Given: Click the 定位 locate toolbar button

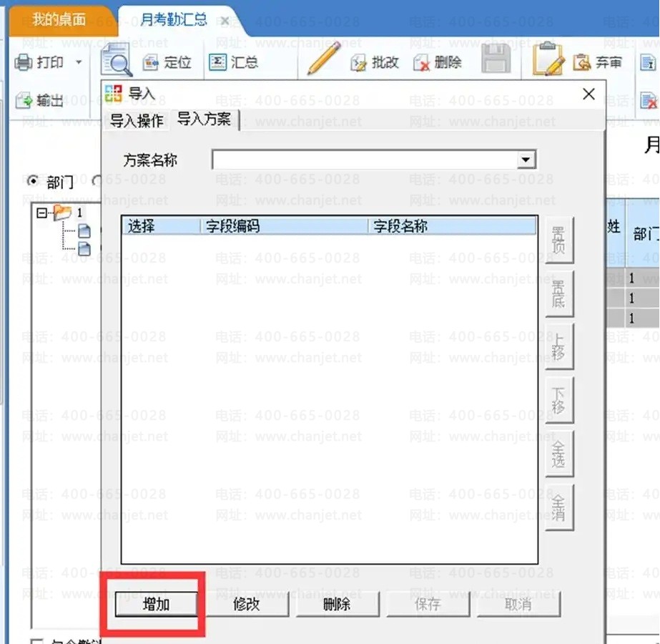Looking at the screenshot, I should pyautogui.click(x=169, y=63).
